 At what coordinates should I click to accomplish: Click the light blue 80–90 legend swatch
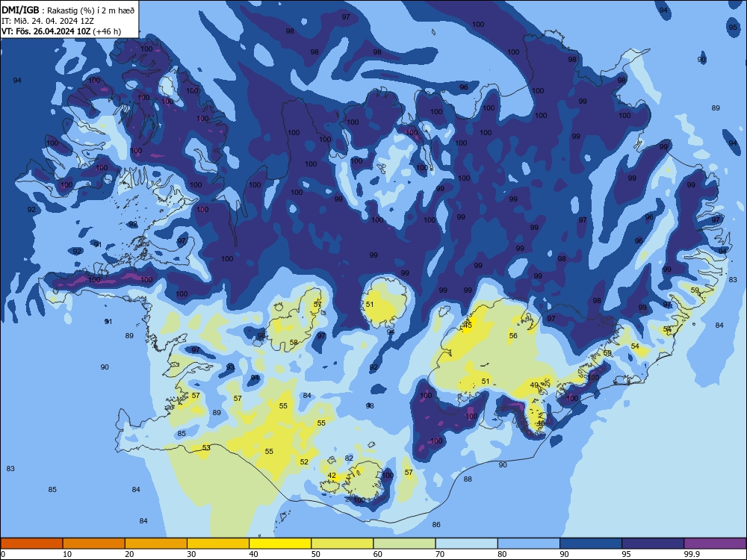point(529,544)
